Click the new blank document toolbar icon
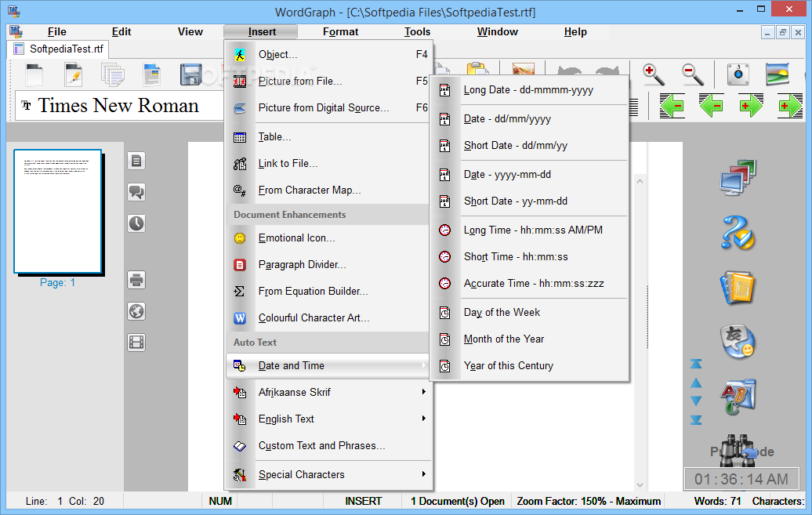The image size is (812, 515). [x=34, y=74]
